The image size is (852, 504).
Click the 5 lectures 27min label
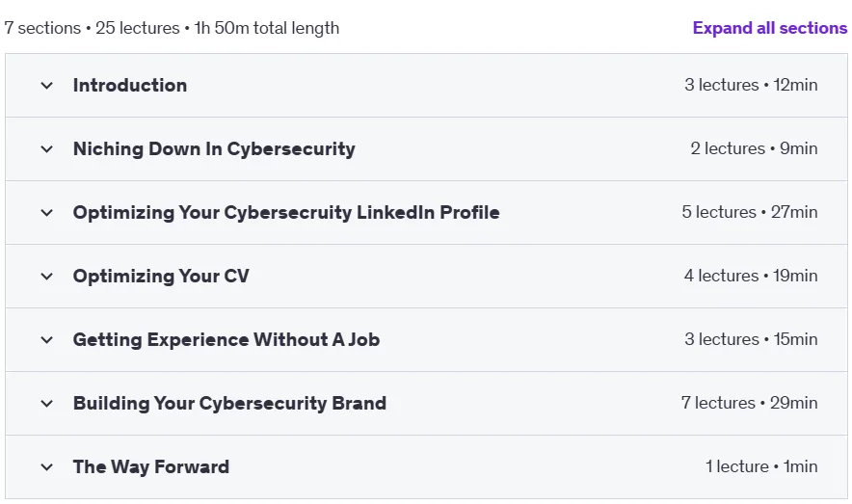point(750,212)
